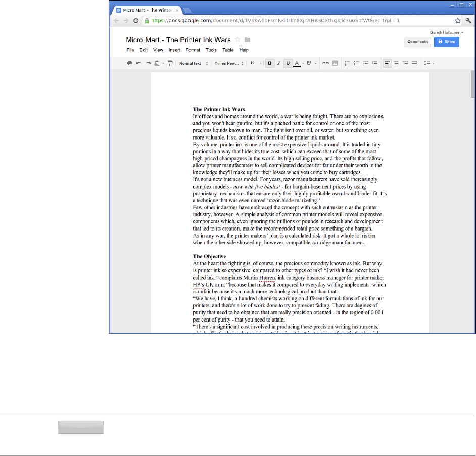This screenshot has height=456, width=476.
Task: Click the heading The Objective
Action: tap(209, 256)
